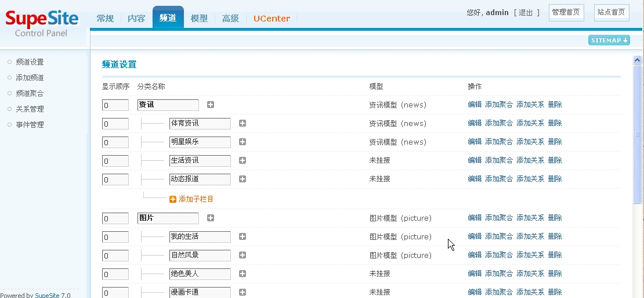Open 添加频道 in the sidebar
Image resolution: width=644 pixels, height=298 pixels.
pos(30,78)
